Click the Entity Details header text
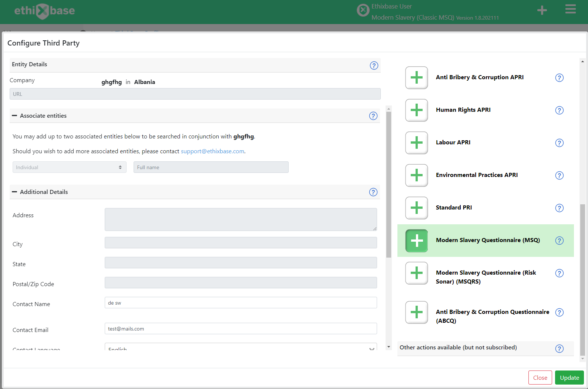The image size is (588, 389). pyautogui.click(x=30, y=64)
